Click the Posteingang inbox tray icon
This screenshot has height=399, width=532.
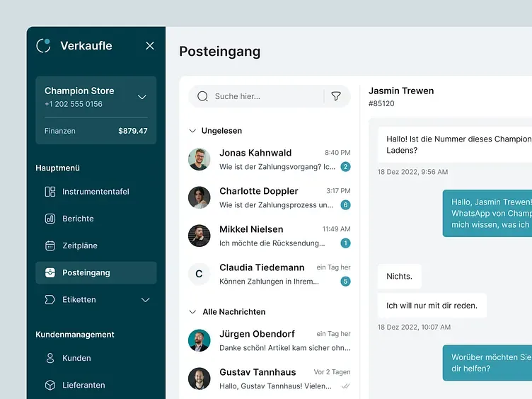pos(50,273)
